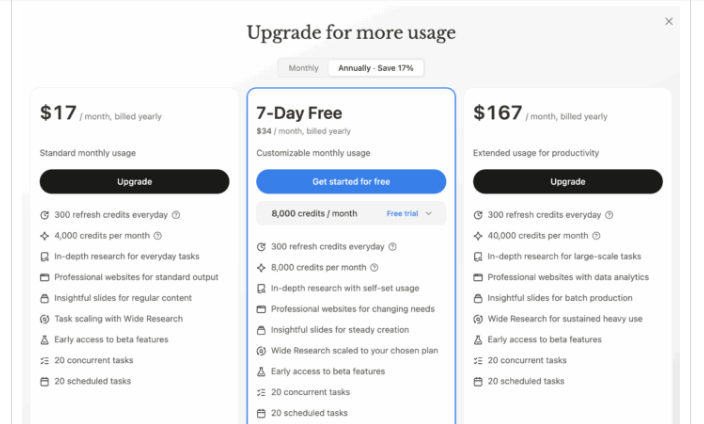This screenshot has width=704, height=424.
Task: Click the Wide Research icon in the $167 plan
Action: click(x=478, y=319)
